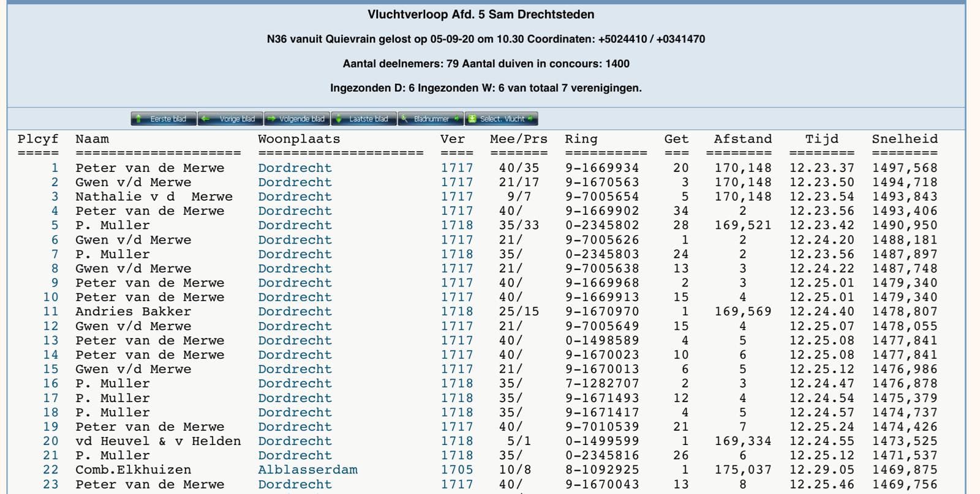980x494 pixels.
Task: Open the Bladnummer page selector
Action: pyautogui.click(x=431, y=119)
